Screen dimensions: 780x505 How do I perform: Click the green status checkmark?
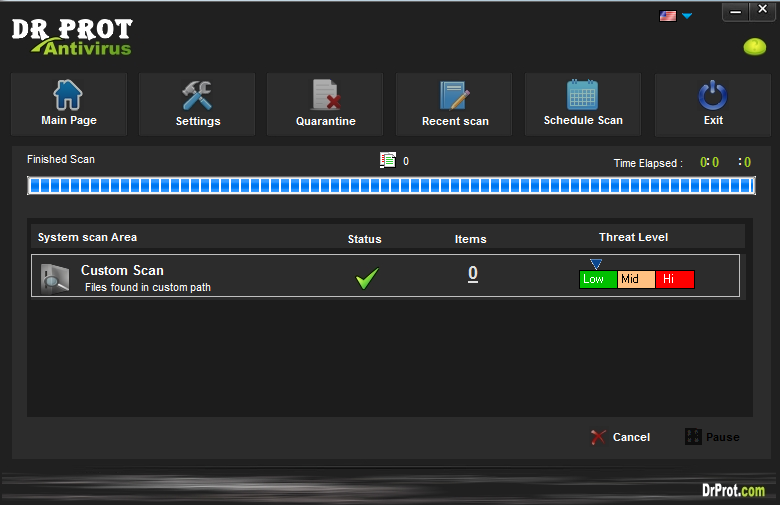point(367,278)
